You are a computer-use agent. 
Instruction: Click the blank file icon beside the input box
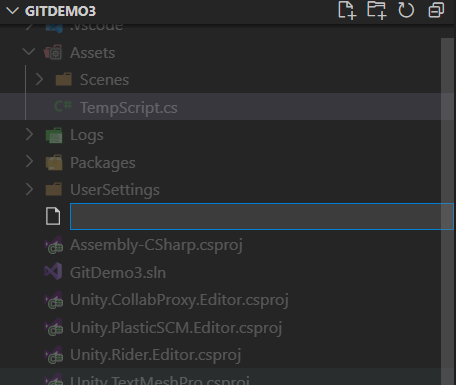tap(53, 216)
